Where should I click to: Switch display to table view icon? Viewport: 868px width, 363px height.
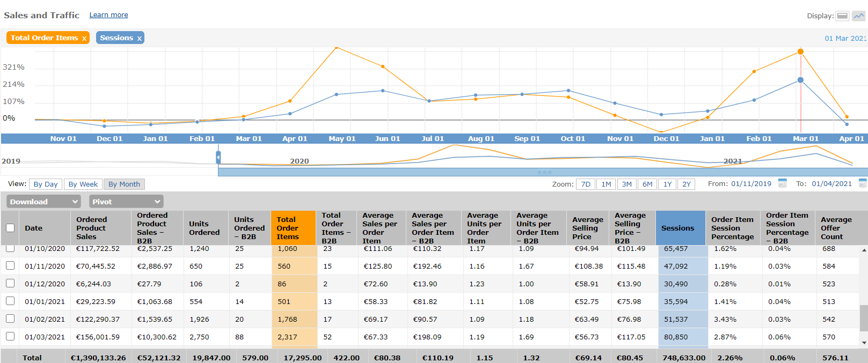pyautogui.click(x=842, y=16)
